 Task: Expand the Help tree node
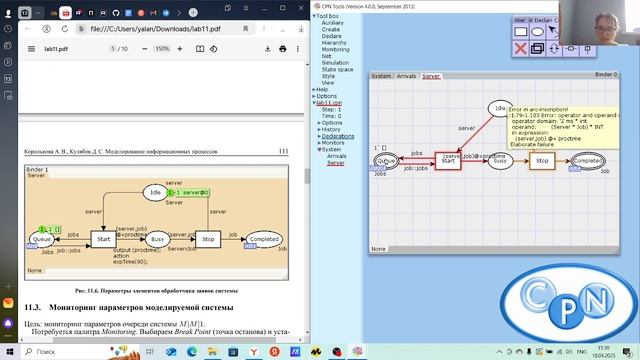(314, 89)
